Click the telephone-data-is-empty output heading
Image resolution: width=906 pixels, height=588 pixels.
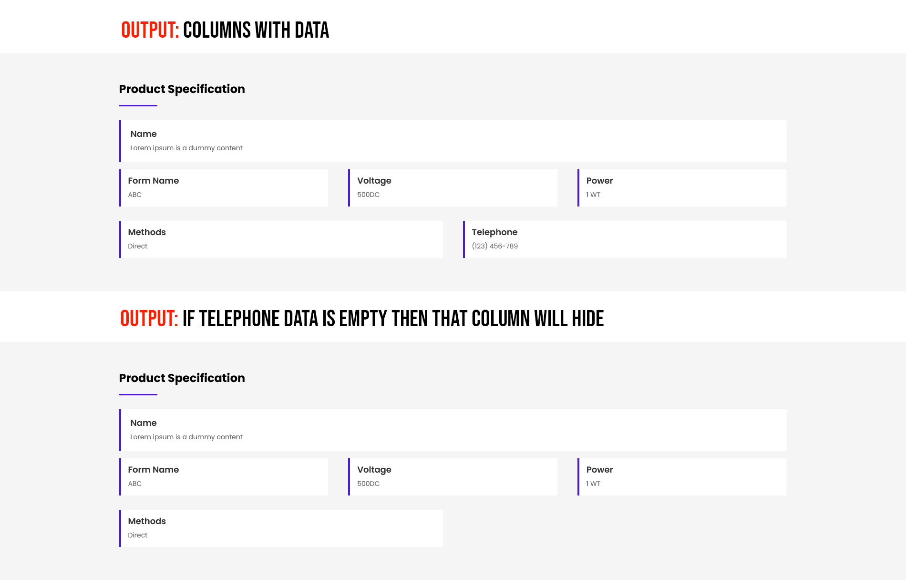(x=361, y=319)
